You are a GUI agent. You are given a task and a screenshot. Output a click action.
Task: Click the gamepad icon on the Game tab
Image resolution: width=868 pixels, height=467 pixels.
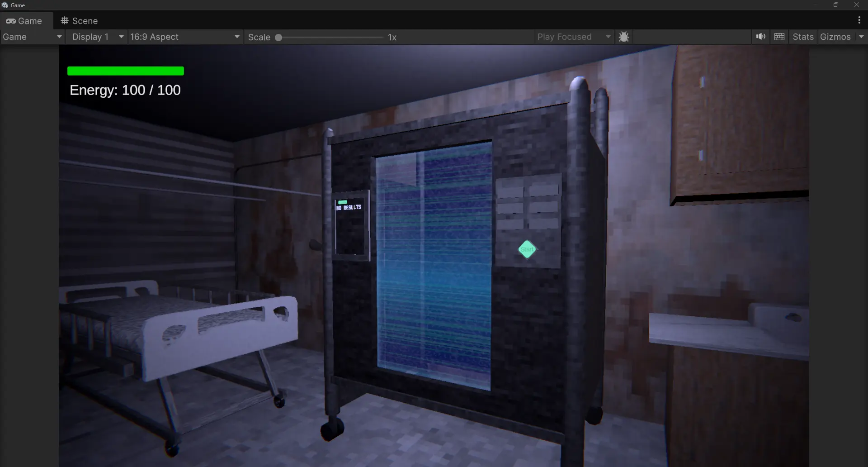[11, 21]
